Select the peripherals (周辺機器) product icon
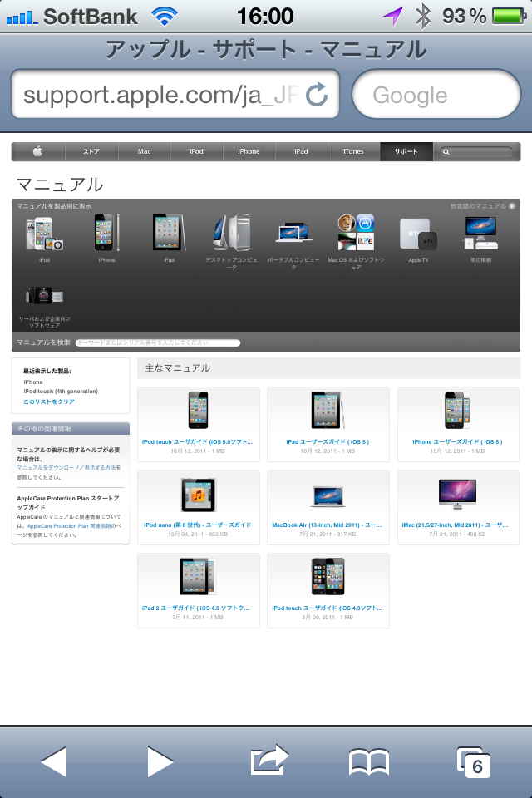Screen dimensions: 532x798 coord(481,233)
